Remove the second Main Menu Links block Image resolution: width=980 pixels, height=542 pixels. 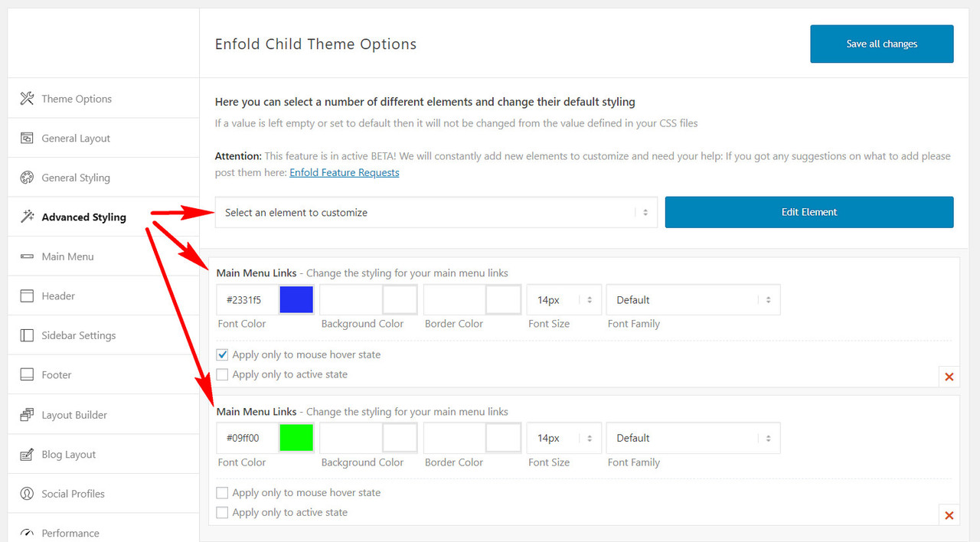949,515
